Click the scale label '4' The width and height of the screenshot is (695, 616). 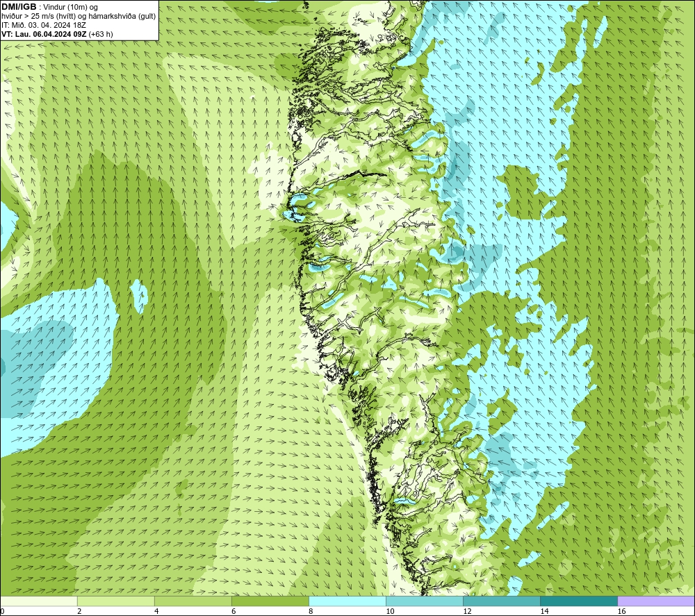156,611
